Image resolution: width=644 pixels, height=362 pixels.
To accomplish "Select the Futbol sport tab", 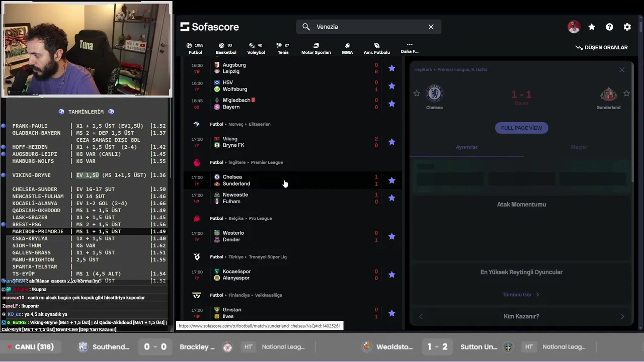I will coord(195,48).
